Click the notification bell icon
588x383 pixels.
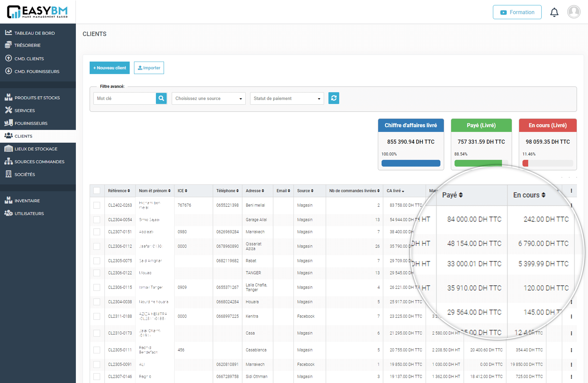tap(554, 12)
